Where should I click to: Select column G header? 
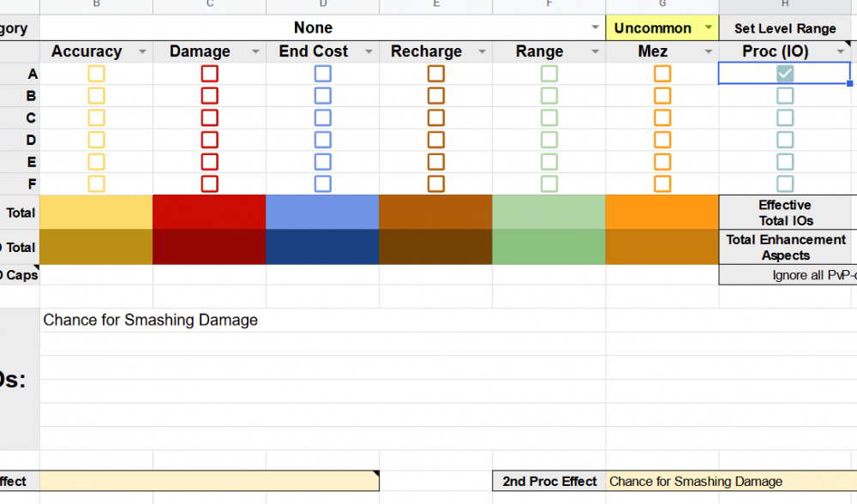(x=662, y=5)
